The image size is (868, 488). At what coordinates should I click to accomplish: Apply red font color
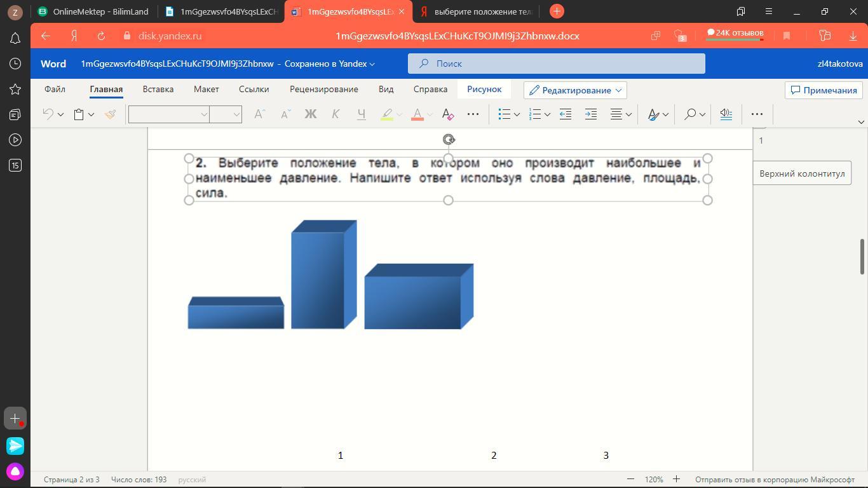tap(417, 114)
